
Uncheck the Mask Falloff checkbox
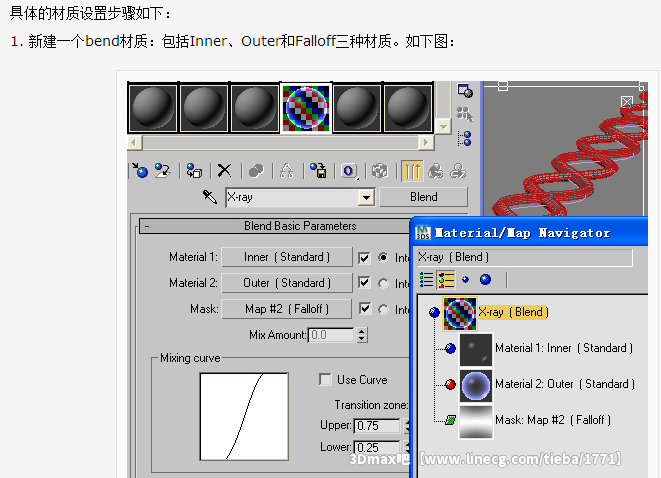click(364, 309)
